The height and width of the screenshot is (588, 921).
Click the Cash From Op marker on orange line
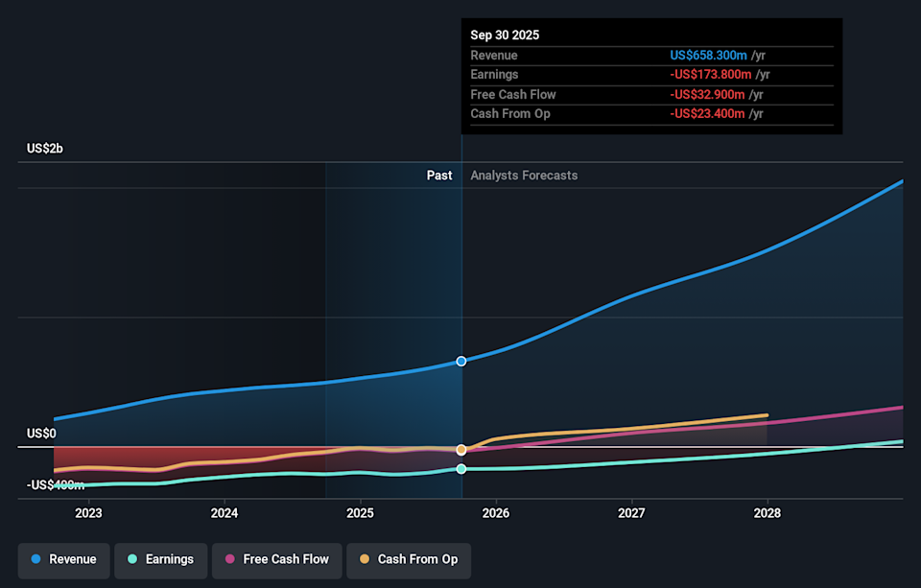[x=461, y=450]
